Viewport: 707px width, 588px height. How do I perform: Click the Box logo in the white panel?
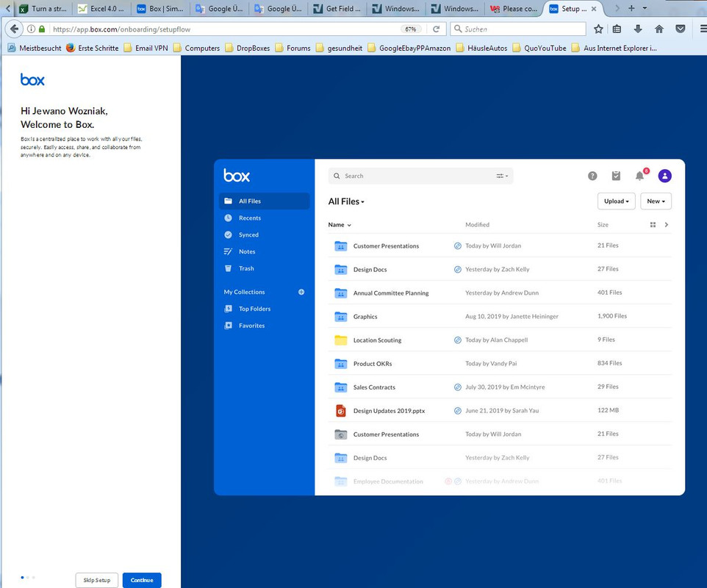32,80
